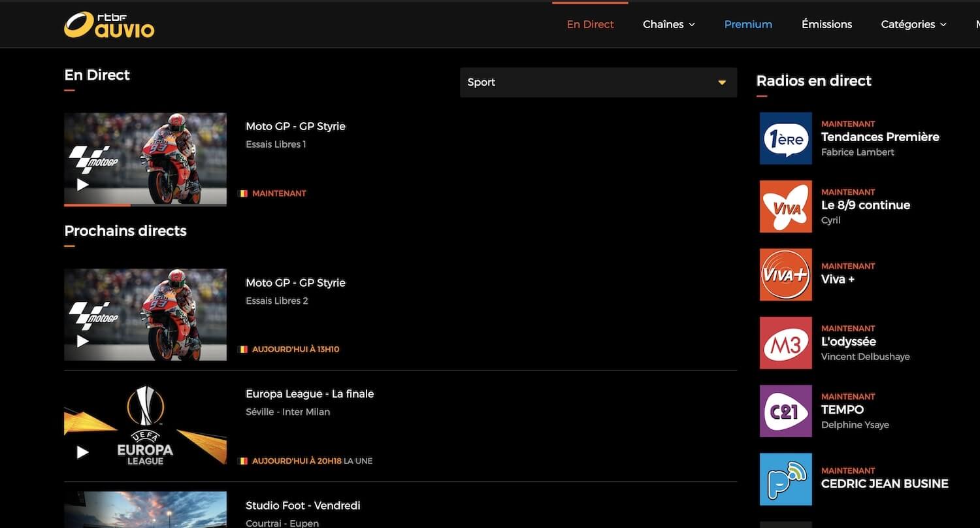Open Classic 21 radio logo
Image resolution: width=980 pixels, height=528 pixels.
pos(786,411)
